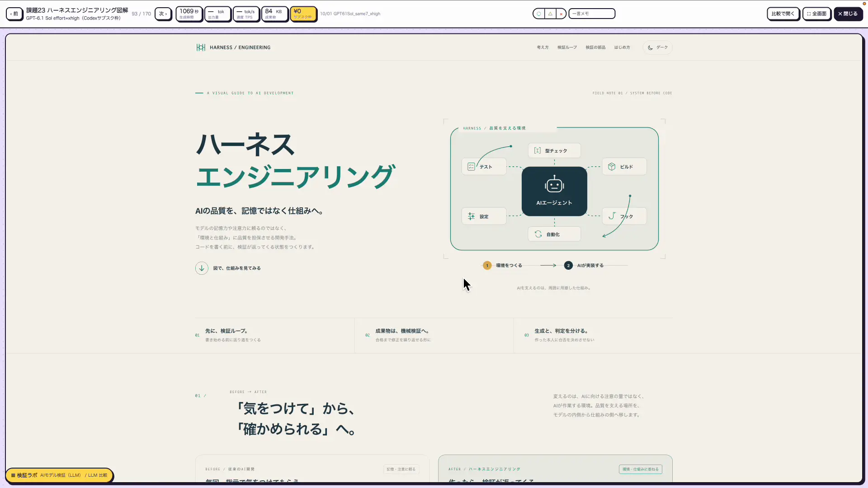Open the 考え方 nav link
Viewport: 868px width, 488px height.
tap(542, 47)
